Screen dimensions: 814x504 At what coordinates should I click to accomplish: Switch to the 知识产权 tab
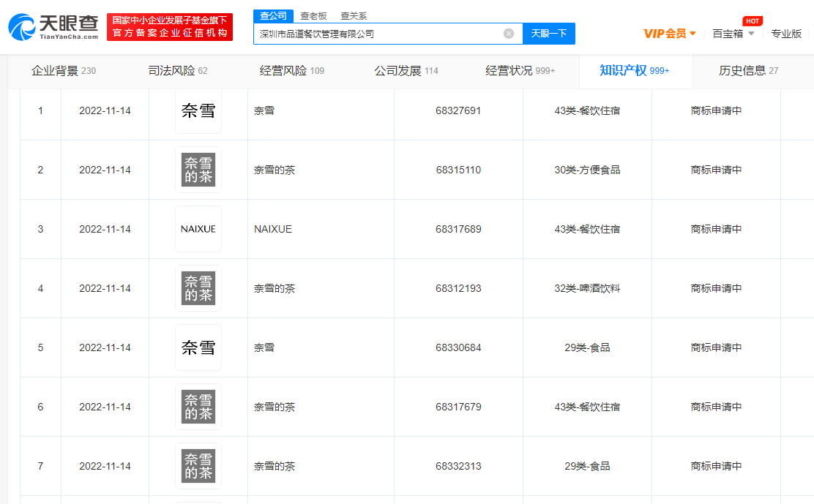pos(635,70)
